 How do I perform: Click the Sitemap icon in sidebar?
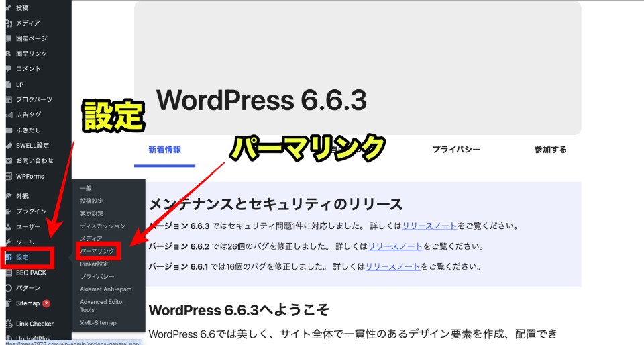tap(9, 303)
